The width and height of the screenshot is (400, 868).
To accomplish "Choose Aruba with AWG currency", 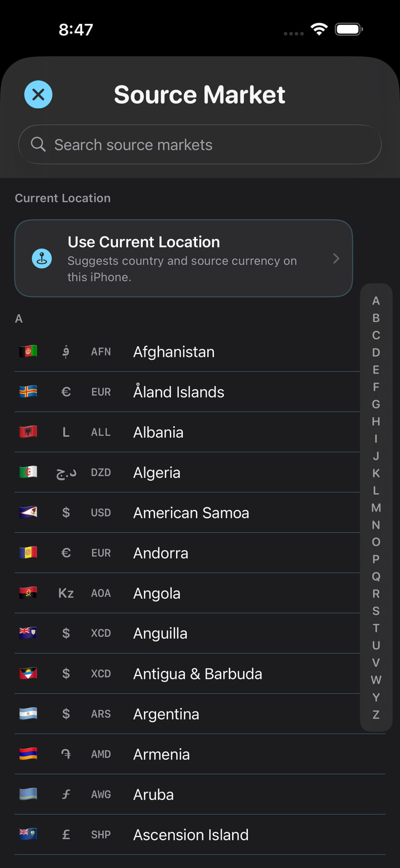I will tap(200, 794).
